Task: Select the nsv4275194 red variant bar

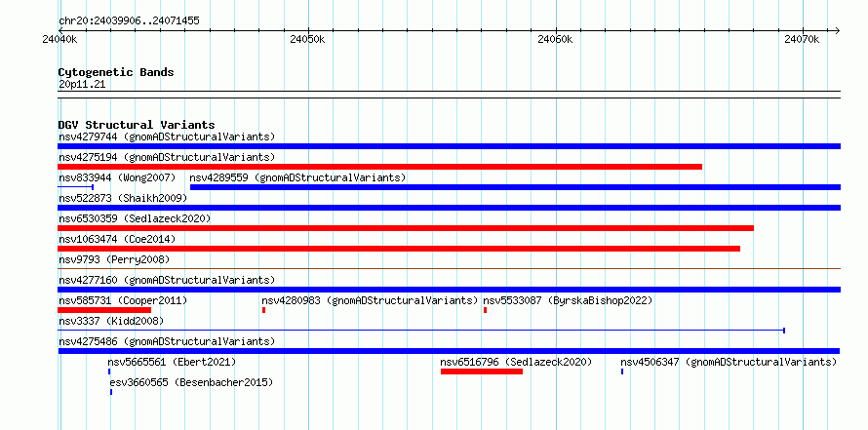Action: tap(379, 167)
